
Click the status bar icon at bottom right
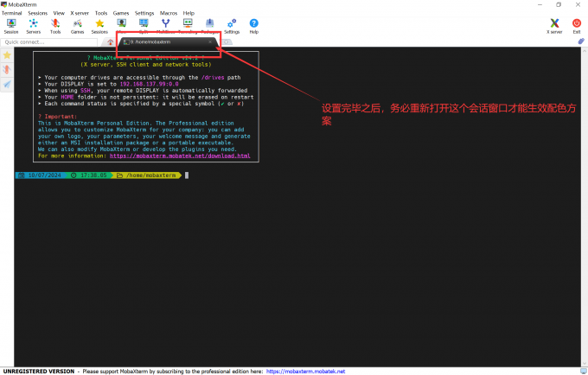click(583, 372)
